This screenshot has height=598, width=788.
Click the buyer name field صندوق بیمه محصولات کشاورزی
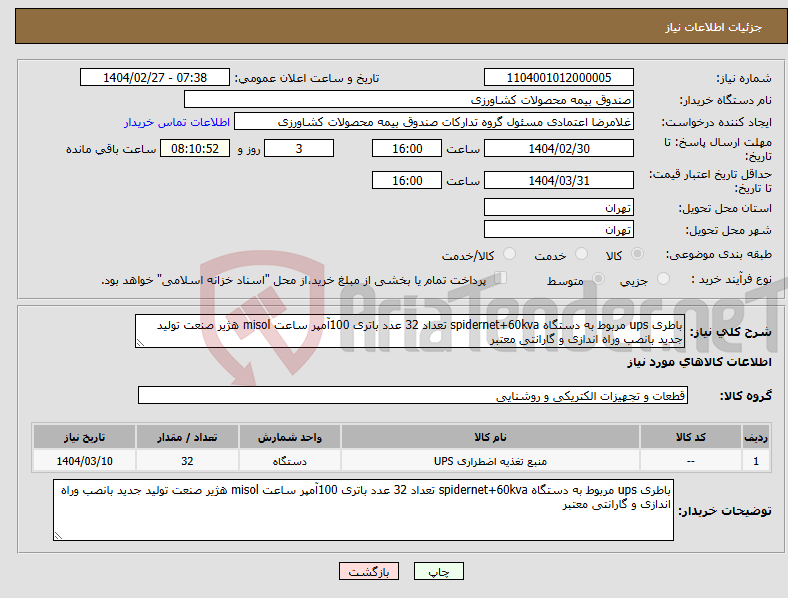point(409,99)
